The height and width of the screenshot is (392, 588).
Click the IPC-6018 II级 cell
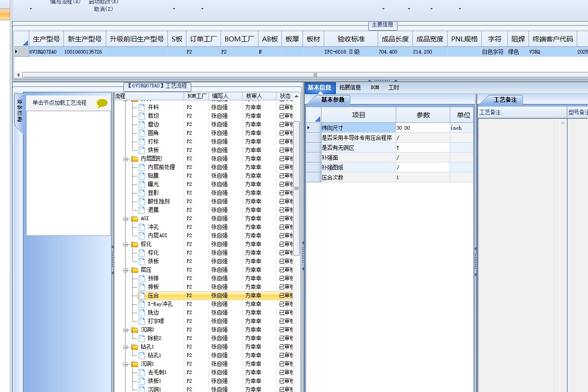click(351, 52)
